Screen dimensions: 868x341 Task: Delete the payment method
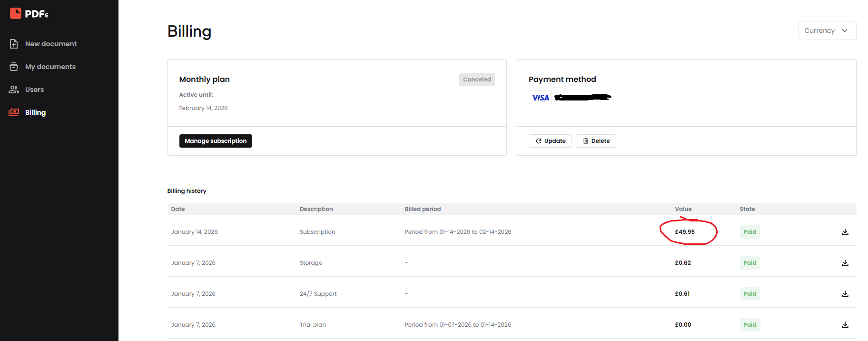pyautogui.click(x=596, y=141)
